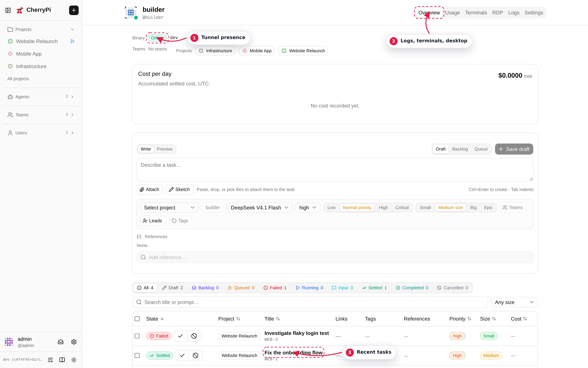This screenshot has height=368, width=588.
Task: Click the Save draft button
Action: 514,149
